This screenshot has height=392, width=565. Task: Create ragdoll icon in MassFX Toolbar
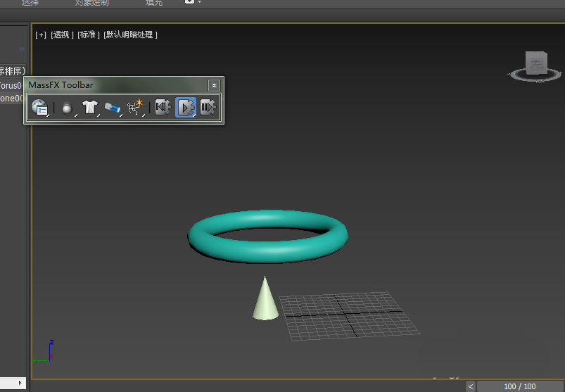[136, 108]
